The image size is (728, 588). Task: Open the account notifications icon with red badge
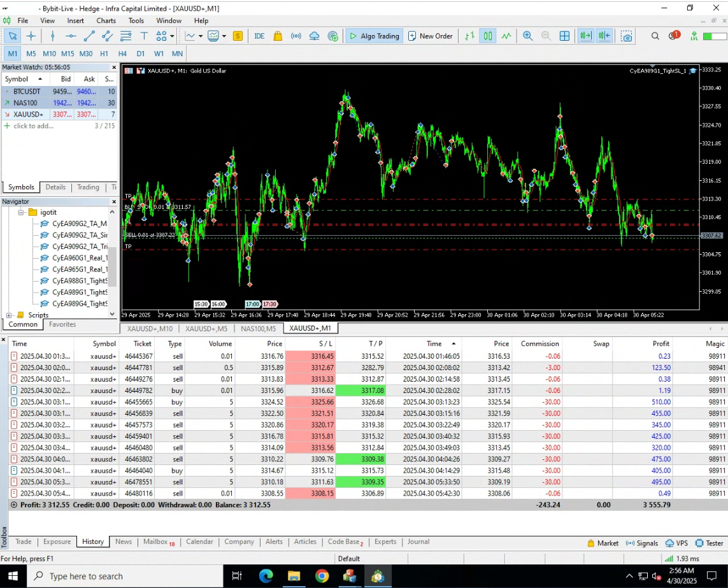(674, 36)
